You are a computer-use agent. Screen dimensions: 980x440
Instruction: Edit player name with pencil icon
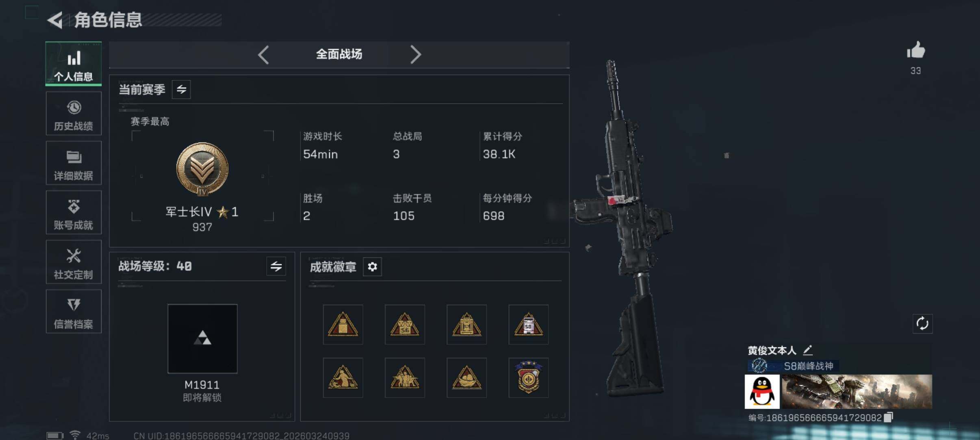pyautogui.click(x=807, y=350)
